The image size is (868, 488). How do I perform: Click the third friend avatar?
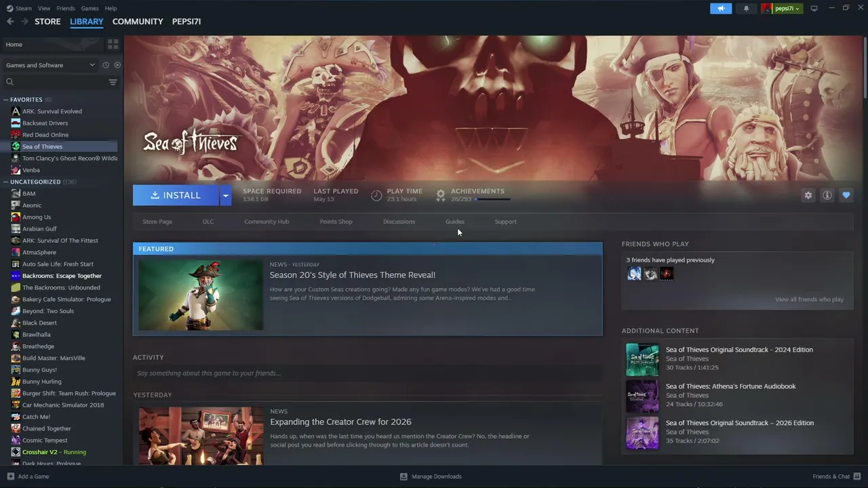pyautogui.click(x=667, y=274)
